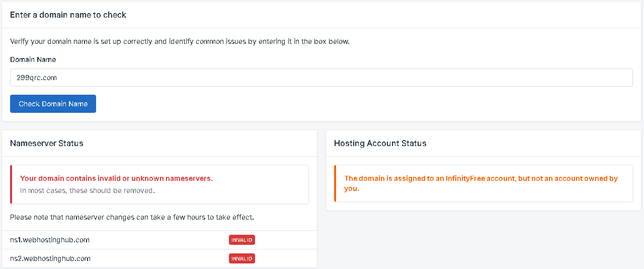Click the red left border of nameserver alert

point(11,184)
